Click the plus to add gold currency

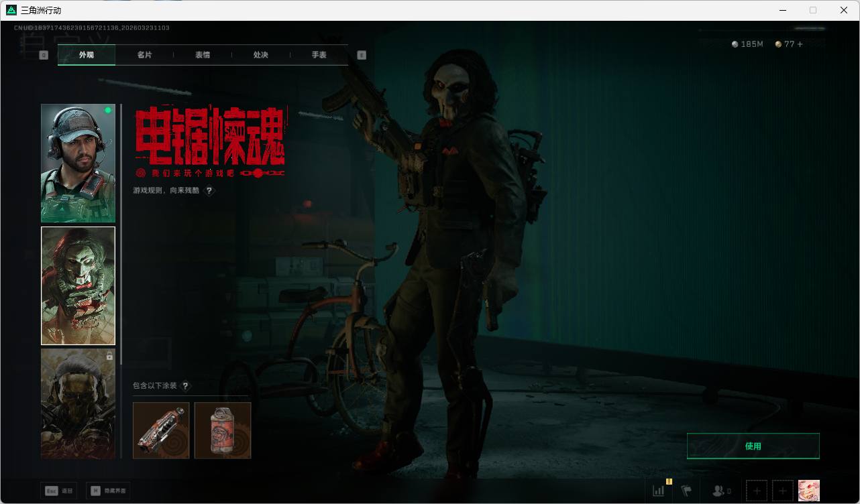[x=800, y=44]
